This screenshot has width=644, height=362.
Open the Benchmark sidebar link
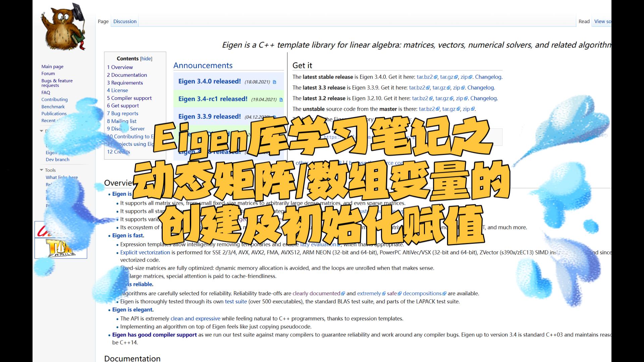point(53,107)
